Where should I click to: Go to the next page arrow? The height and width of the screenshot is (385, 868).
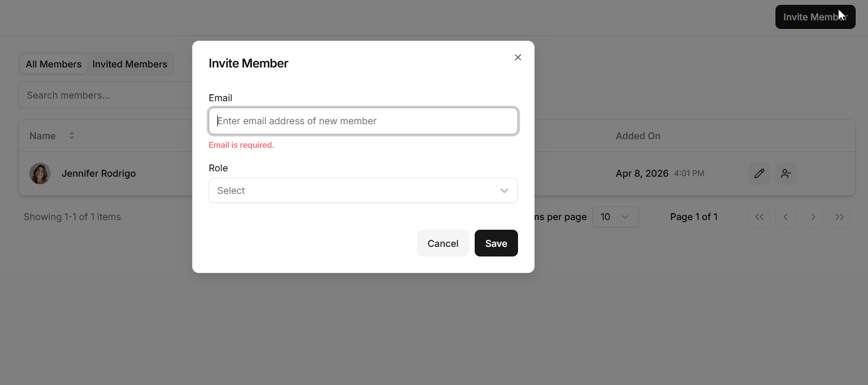point(813,217)
